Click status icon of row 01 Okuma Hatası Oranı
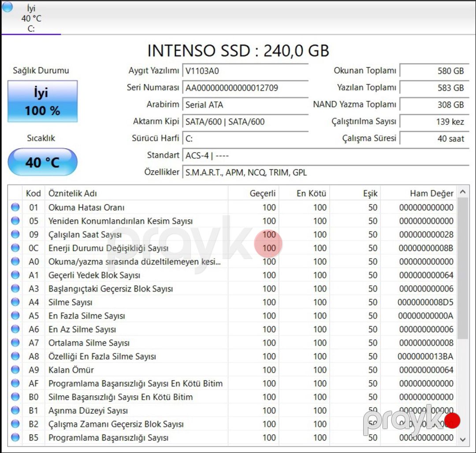This screenshot has width=476, height=453. (15, 207)
